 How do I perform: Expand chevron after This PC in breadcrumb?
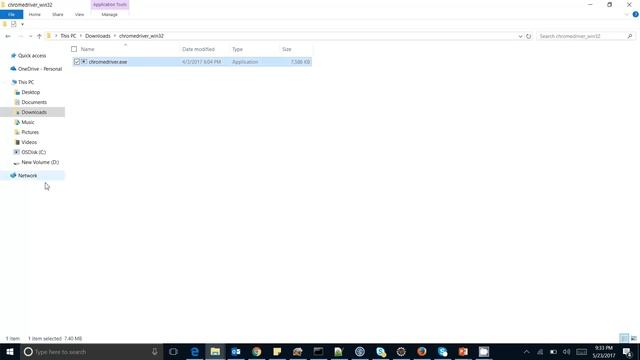coord(81,36)
